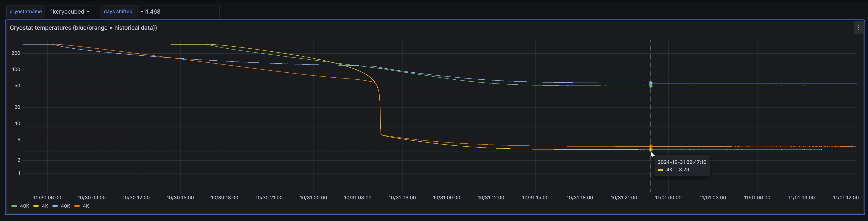Image resolution: width=868 pixels, height=221 pixels.
Task: Click the days shifted variable label
Action: pyautogui.click(x=118, y=12)
